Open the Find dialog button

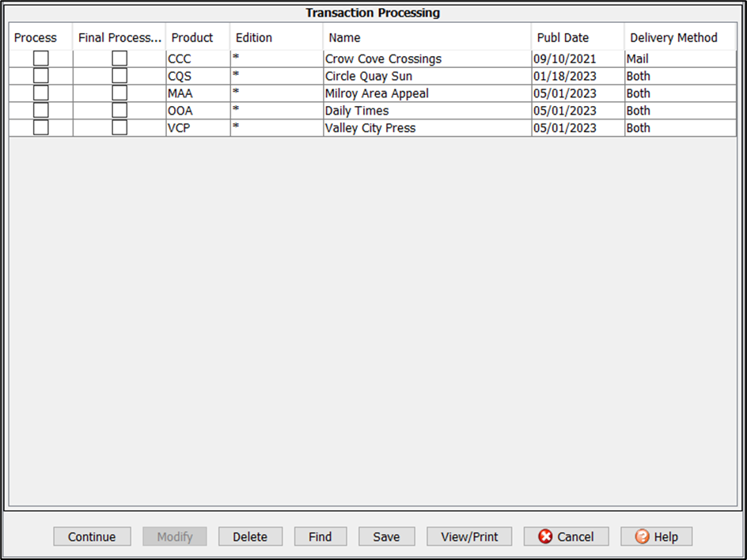tap(320, 537)
